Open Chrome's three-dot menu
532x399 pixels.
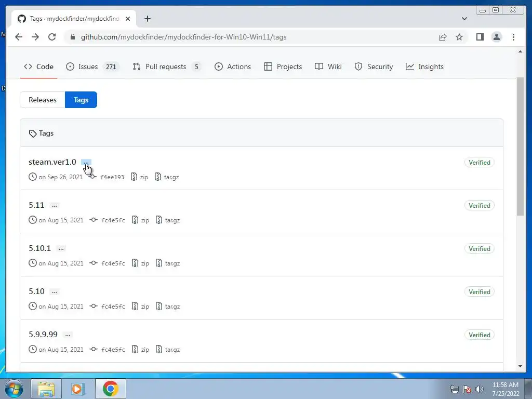tap(513, 37)
